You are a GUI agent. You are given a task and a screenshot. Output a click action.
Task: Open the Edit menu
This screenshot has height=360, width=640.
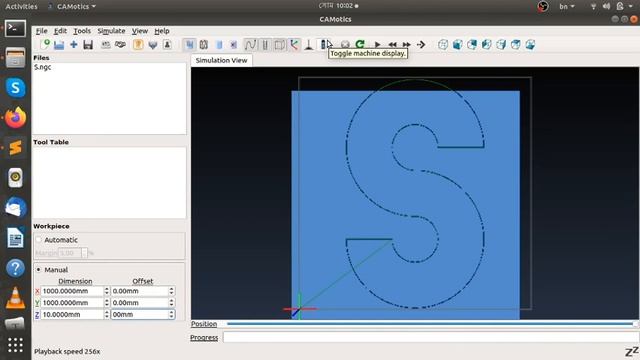point(60,31)
